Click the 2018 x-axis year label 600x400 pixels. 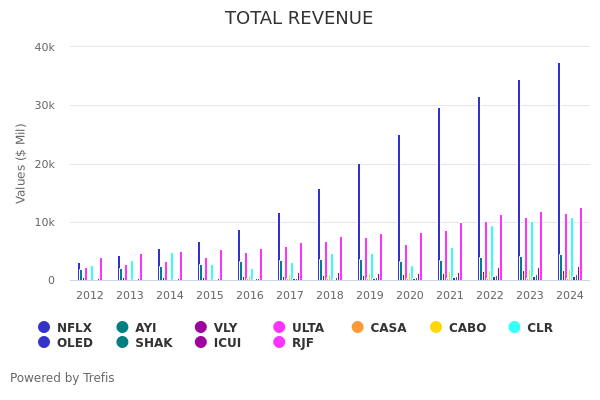[330, 296]
